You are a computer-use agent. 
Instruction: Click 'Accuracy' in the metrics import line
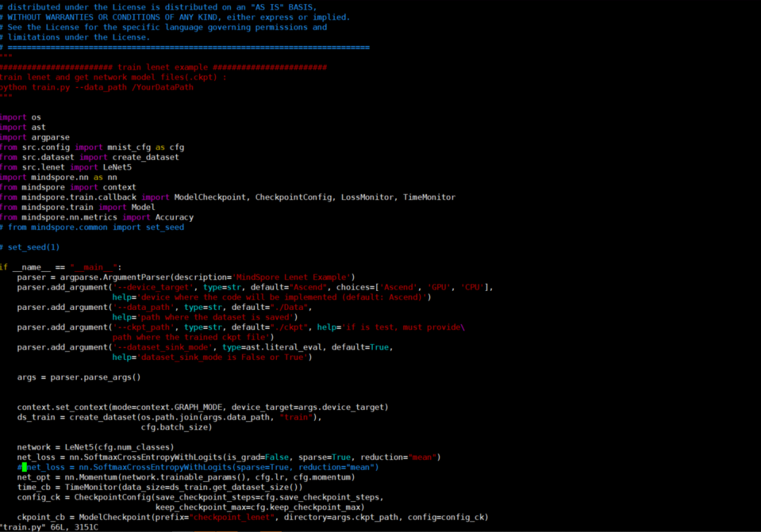click(x=174, y=217)
